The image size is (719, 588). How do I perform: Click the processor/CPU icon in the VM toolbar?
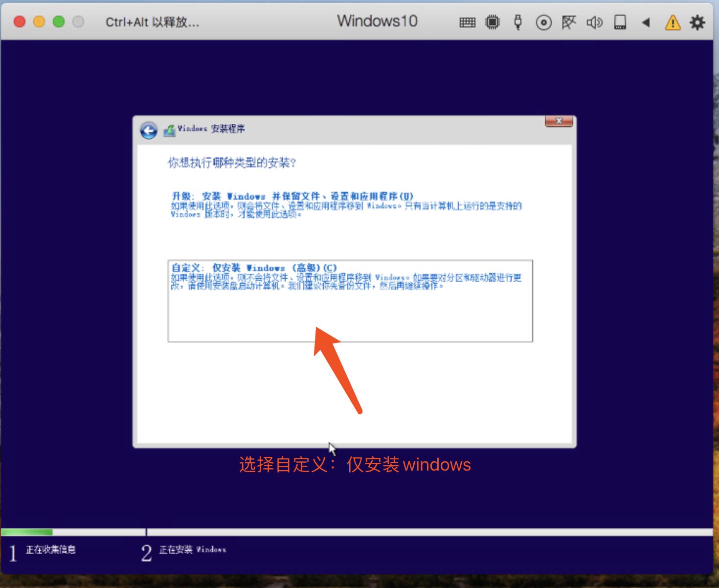[x=493, y=22]
